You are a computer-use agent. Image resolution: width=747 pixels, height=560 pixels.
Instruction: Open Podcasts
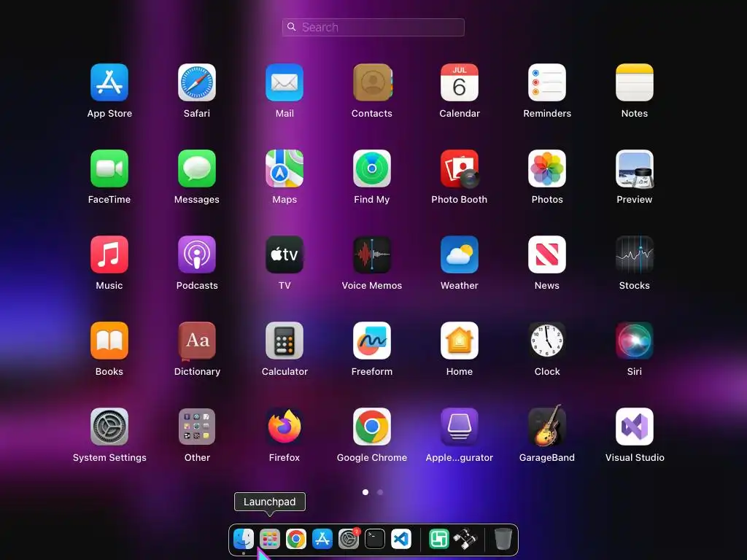pyautogui.click(x=197, y=254)
